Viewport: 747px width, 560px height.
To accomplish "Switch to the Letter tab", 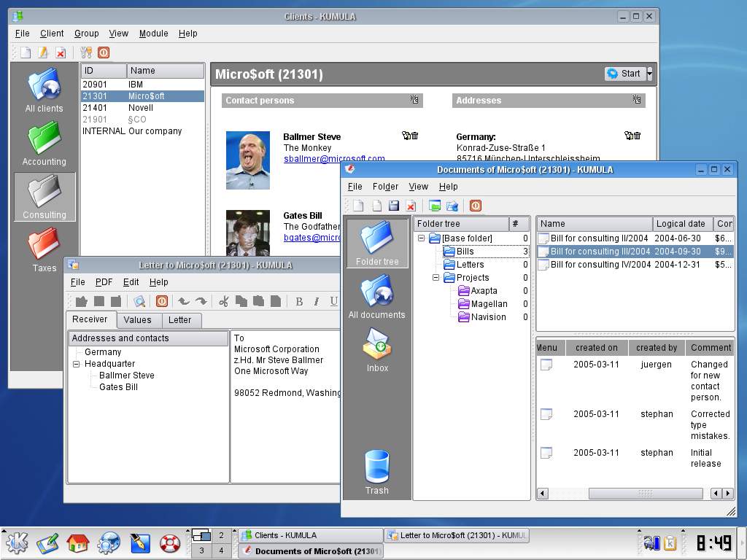I will point(179,320).
